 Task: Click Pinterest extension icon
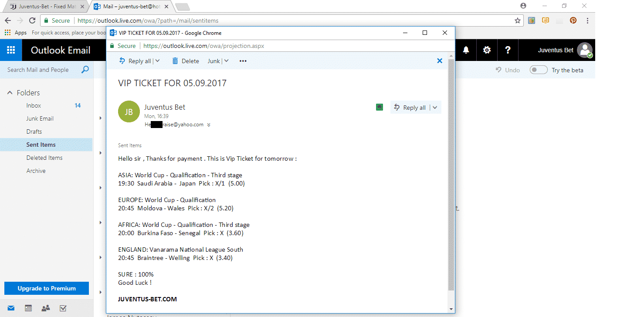coord(573,20)
